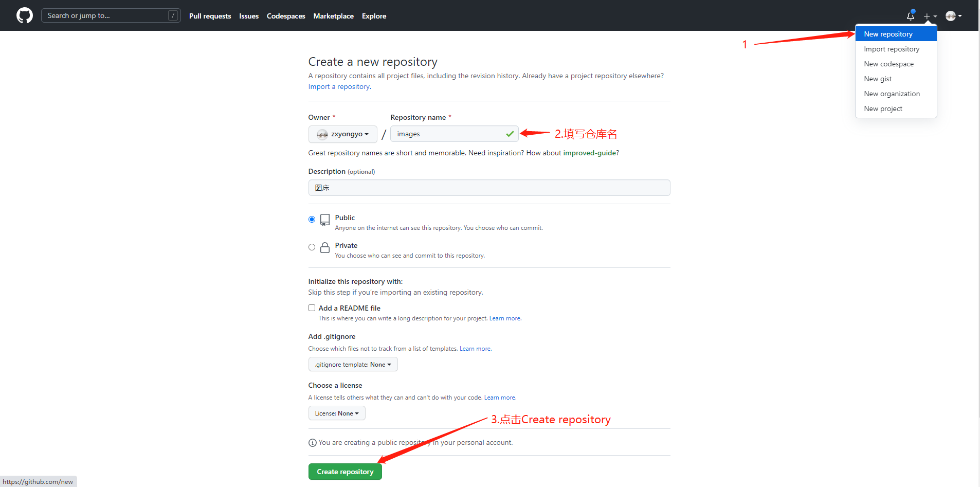Click the Private lock icon

pos(325,247)
